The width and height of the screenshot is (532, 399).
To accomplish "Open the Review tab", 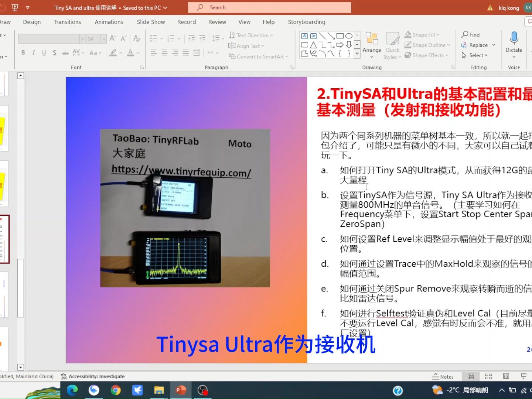I will click(217, 22).
